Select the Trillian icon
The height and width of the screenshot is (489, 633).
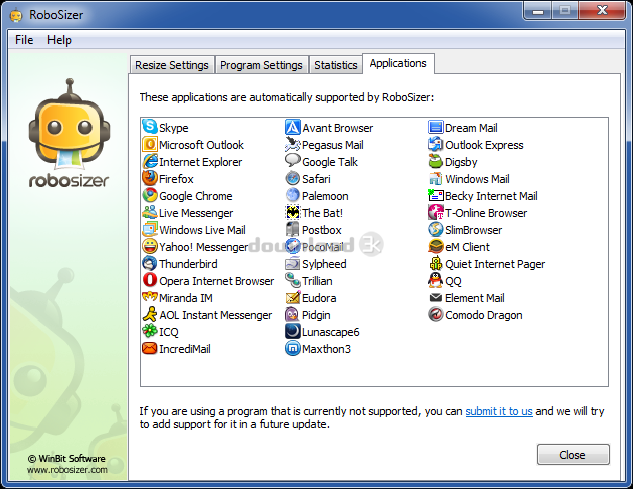point(293,280)
